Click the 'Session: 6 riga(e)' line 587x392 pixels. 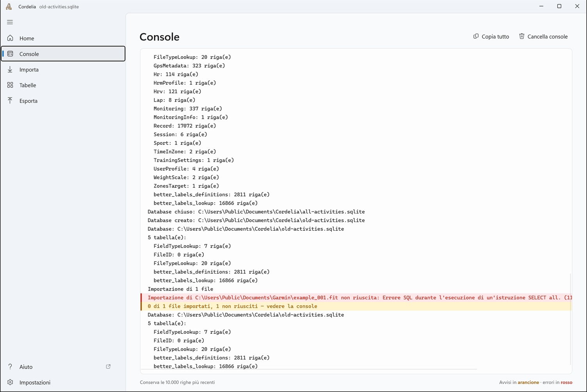pyautogui.click(x=180, y=134)
